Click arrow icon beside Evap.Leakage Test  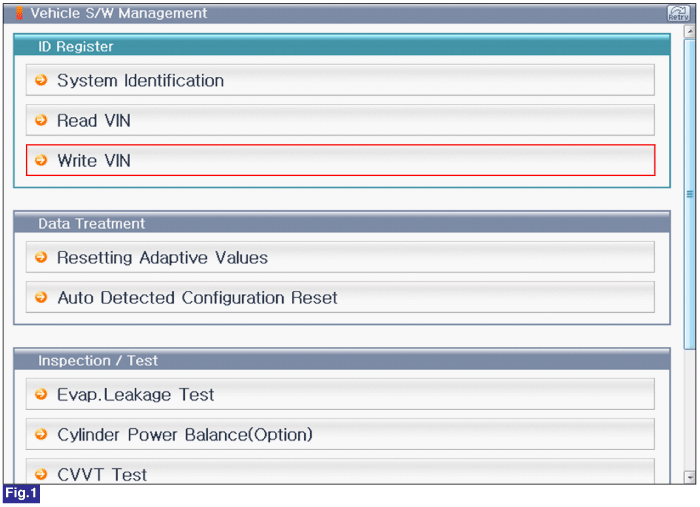pyautogui.click(x=41, y=394)
